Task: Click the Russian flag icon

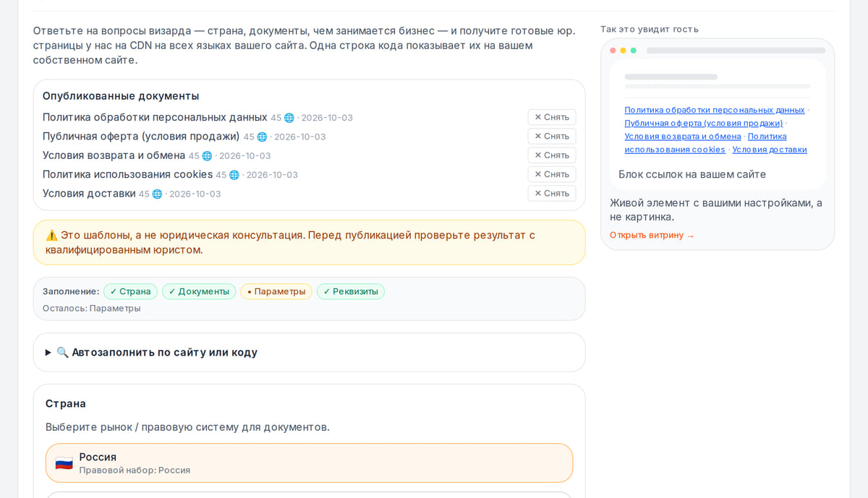Action: pos(64,463)
